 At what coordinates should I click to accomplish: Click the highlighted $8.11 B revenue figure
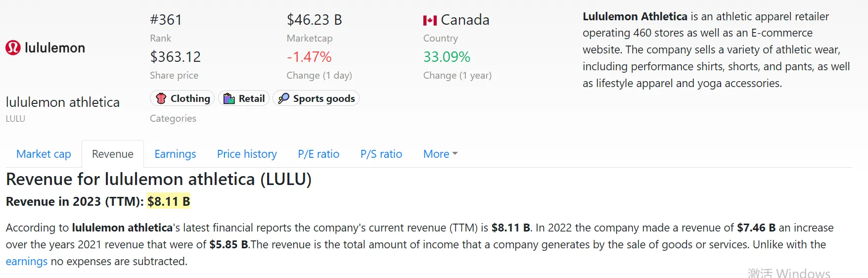pos(169,201)
